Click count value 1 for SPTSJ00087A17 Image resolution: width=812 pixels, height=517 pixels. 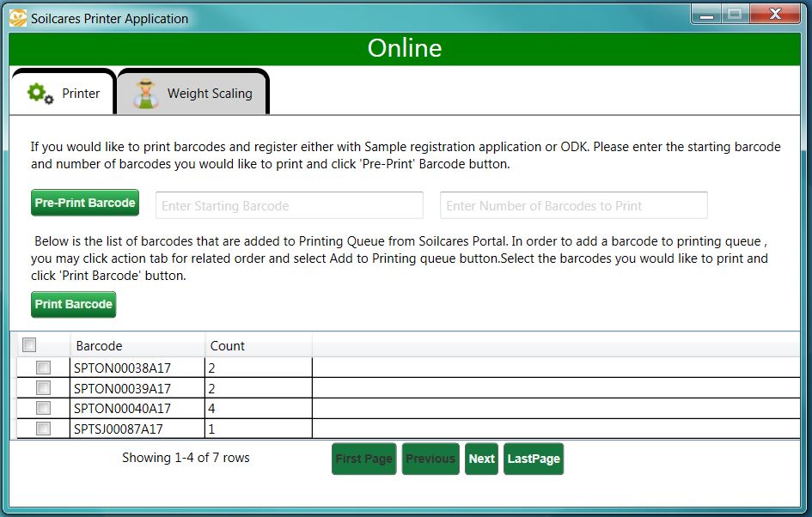(x=259, y=429)
